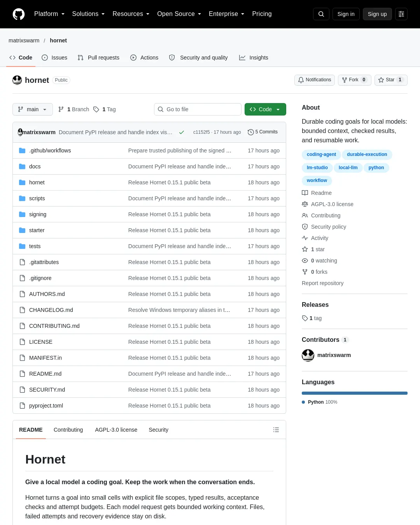
Task: Click the Notifications bell button
Action: pyautogui.click(x=315, y=80)
